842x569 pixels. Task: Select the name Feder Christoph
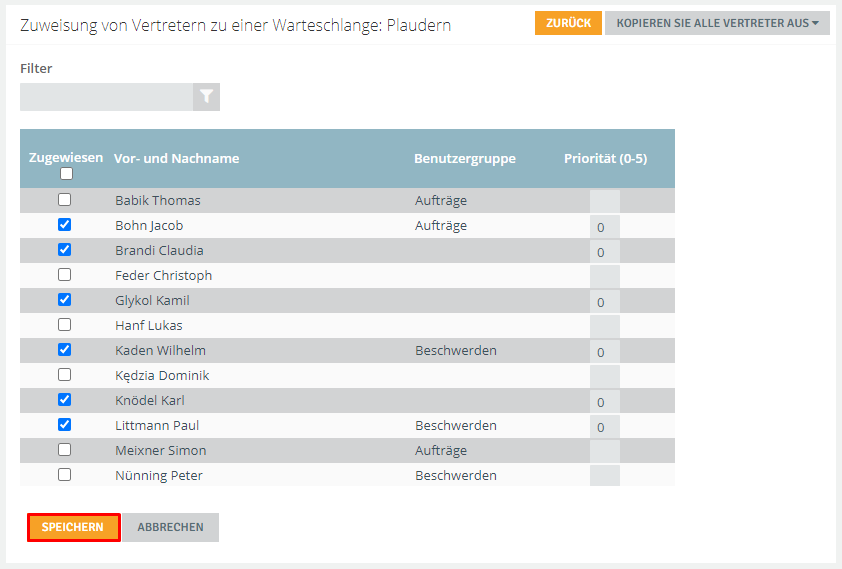[x=163, y=275]
